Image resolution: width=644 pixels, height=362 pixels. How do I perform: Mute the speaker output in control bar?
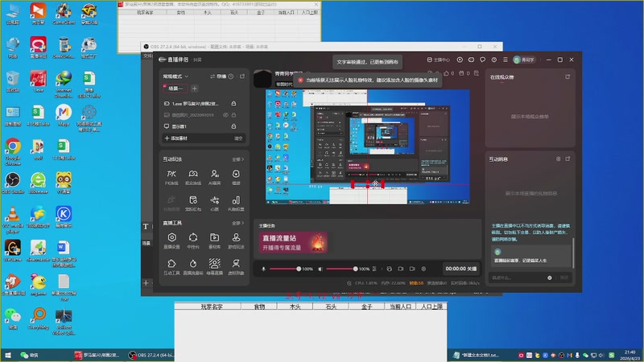pos(320,269)
